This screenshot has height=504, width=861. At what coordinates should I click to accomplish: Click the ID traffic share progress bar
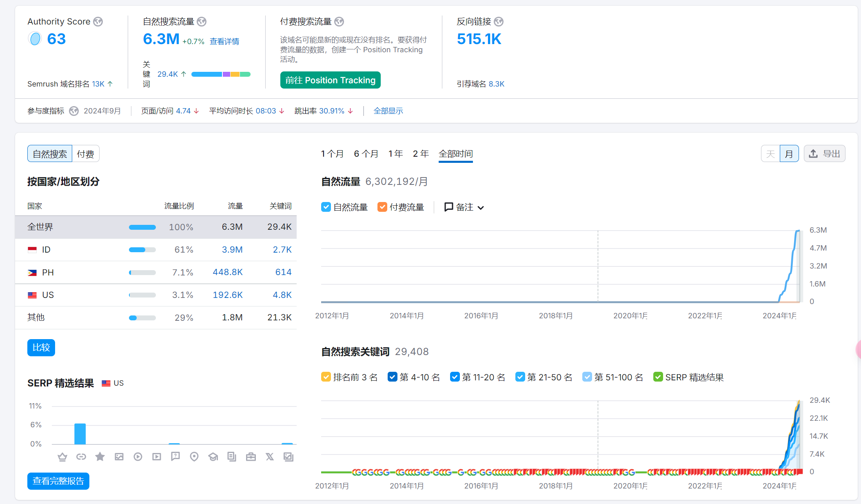click(x=142, y=250)
